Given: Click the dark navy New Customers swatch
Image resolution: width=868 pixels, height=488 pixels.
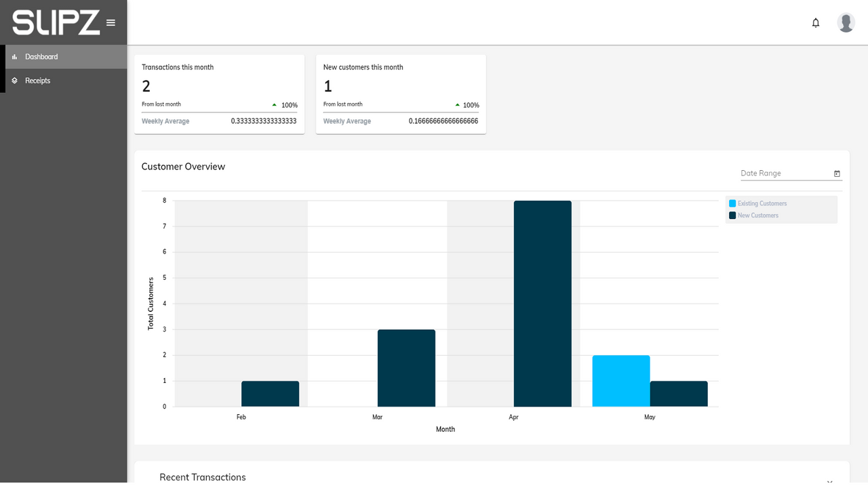Looking at the screenshot, I should click(732, 216).
